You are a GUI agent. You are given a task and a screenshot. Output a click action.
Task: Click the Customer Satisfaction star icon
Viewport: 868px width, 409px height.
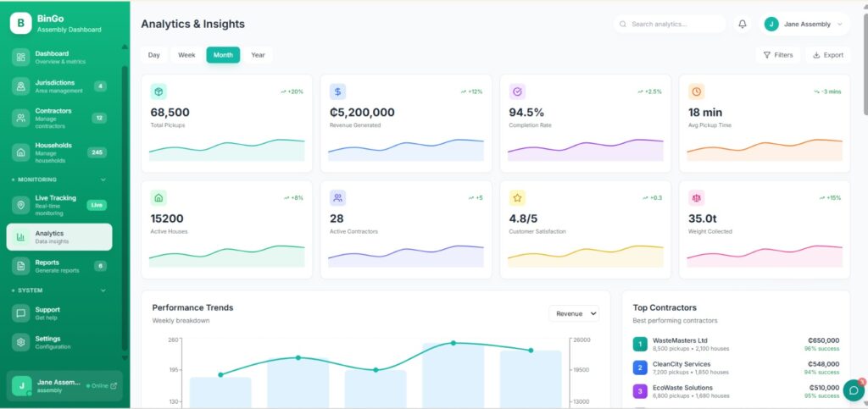(x=517, y=197)
